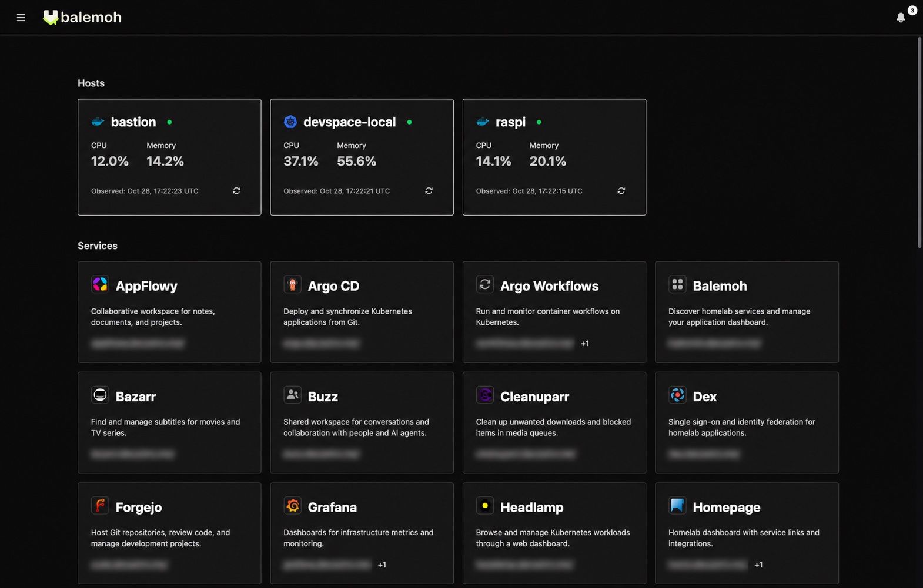Click the Grafana service icon
This screenshot has width=923, height=588.
(292, 505)
